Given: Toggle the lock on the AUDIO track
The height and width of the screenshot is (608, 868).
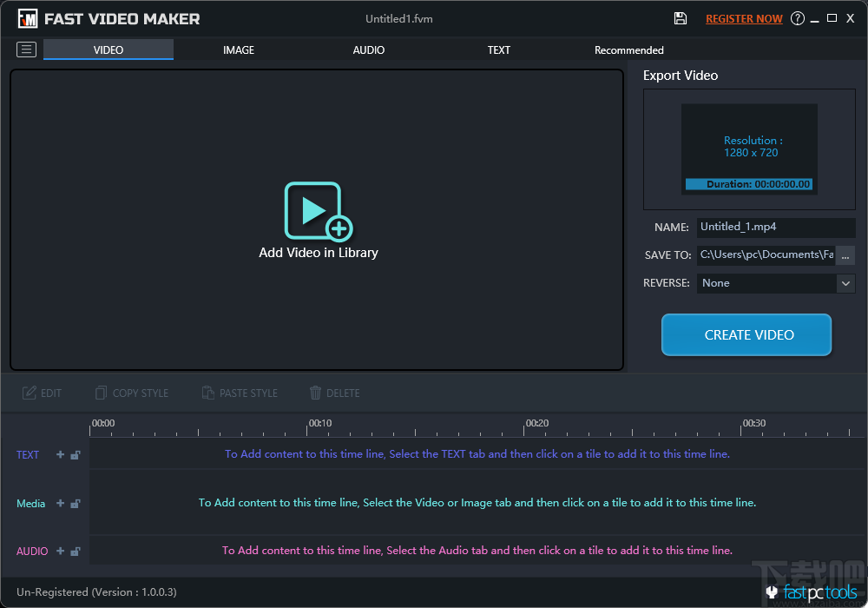Looking at the screenshot, I should click(x=74, y=551).
